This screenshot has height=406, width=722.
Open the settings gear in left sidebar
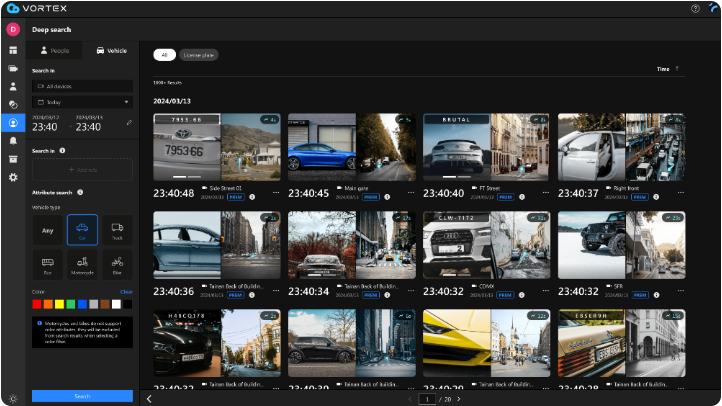click(13, 177)
